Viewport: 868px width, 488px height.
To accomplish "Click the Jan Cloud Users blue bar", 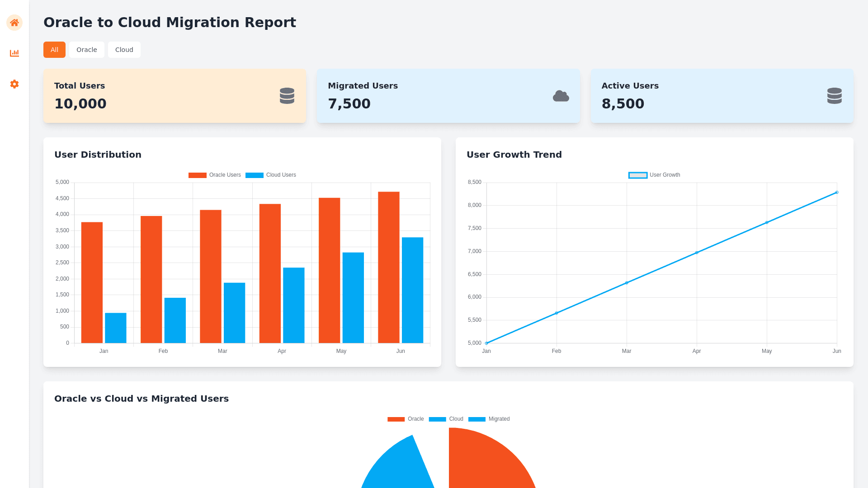I will (x=115, y=328).
